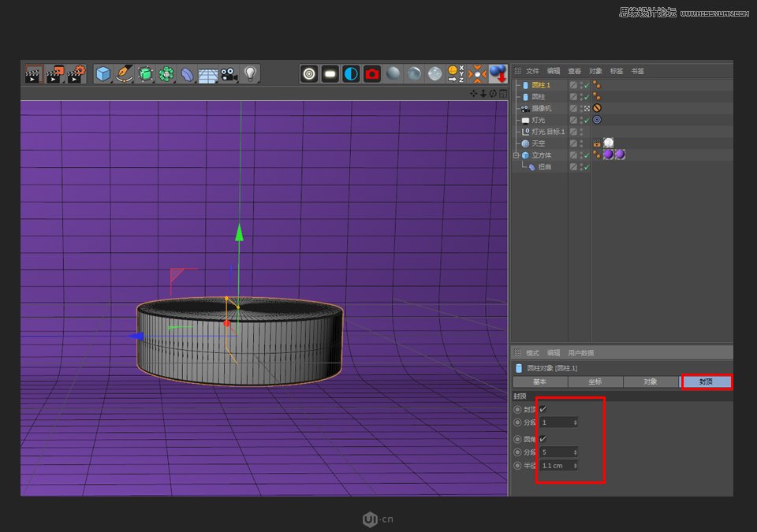Open the spline Pen tool icon

125,73
